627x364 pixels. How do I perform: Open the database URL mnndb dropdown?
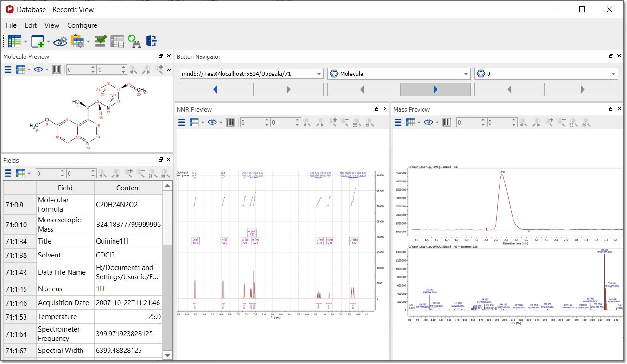click(x=252, y=74)
